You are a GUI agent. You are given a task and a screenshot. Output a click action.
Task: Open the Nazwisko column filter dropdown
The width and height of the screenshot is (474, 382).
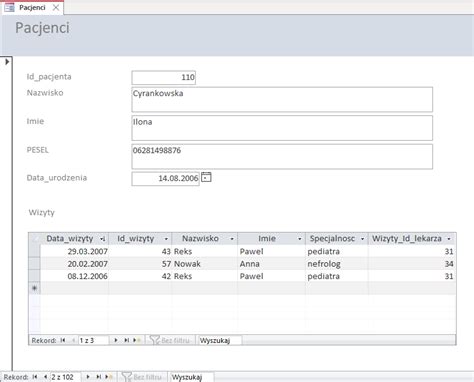pos(232,239)
